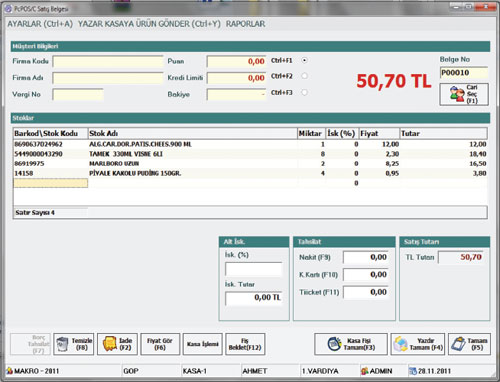Select the Ctrl+F1 radio button
This screenshot has height=382, width=500.
coord(304,60)
